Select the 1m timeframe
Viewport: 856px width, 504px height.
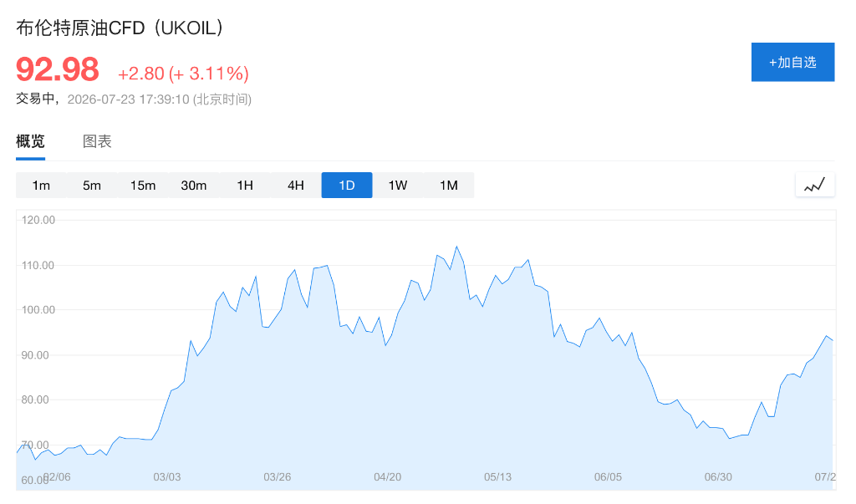(x=41, y=185)
